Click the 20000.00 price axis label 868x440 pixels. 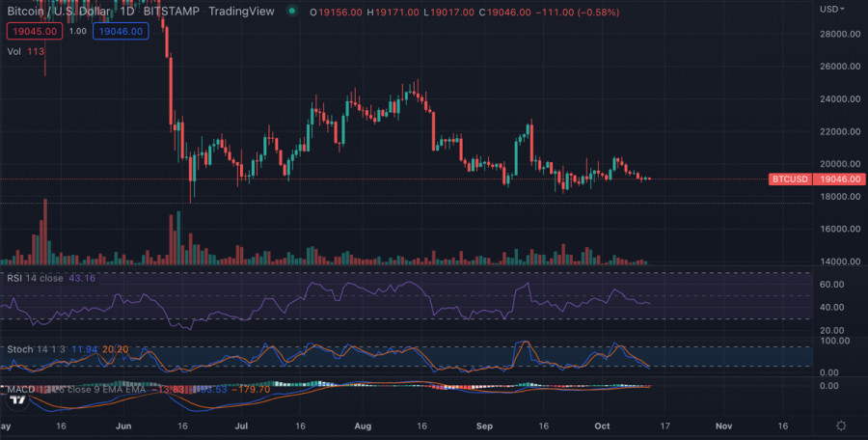point(840,164)
